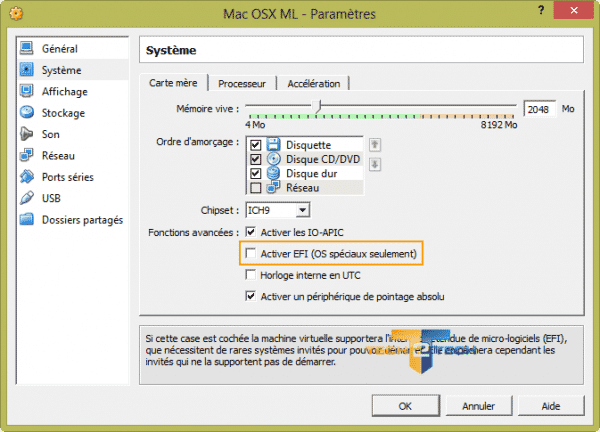Enable Activer EFI checkbox
This screenshot has height=432, width=600.
(251, 253)
